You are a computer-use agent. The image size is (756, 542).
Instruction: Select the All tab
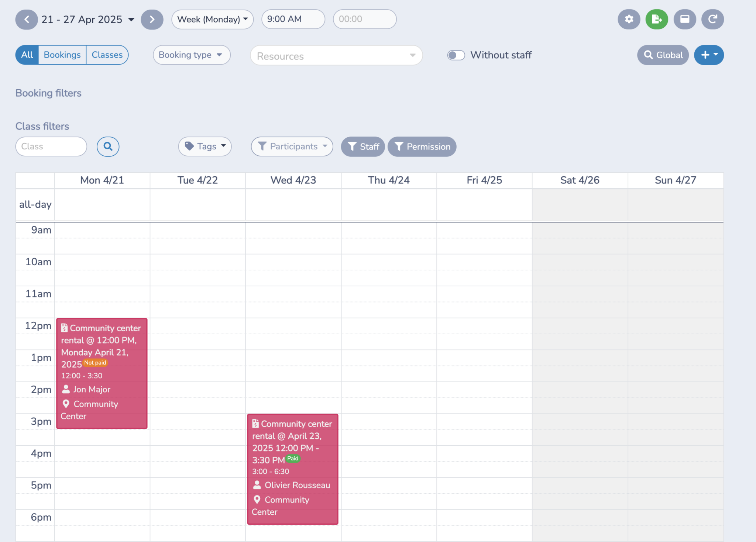(27, 55)
